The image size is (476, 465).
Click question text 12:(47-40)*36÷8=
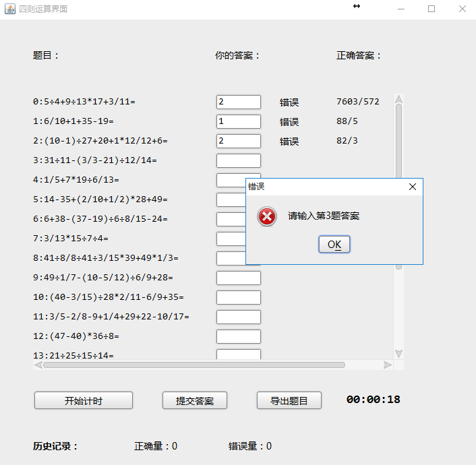click(x=76, y=336)
